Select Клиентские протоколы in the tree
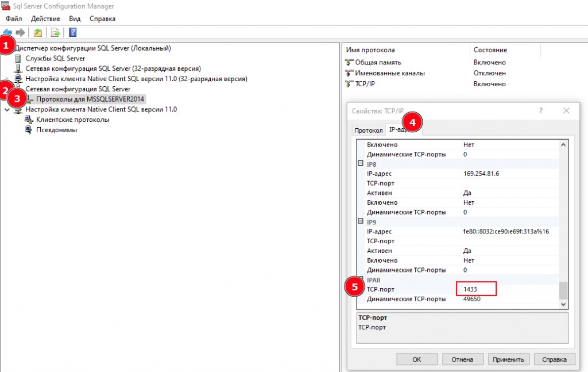 [73, 120]
